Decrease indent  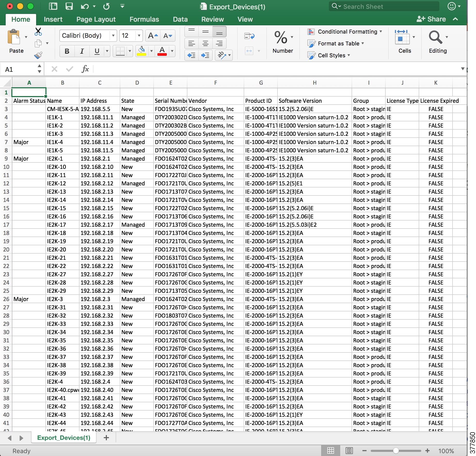[192, 55]
